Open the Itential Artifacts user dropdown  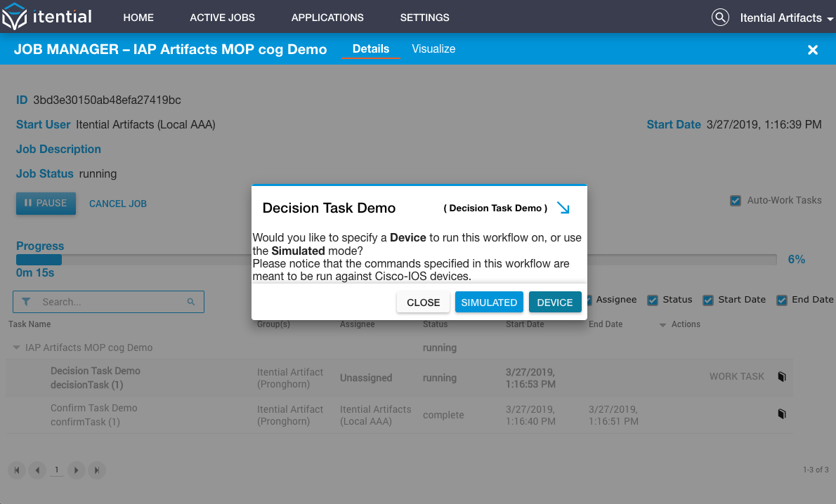[786, 18]
